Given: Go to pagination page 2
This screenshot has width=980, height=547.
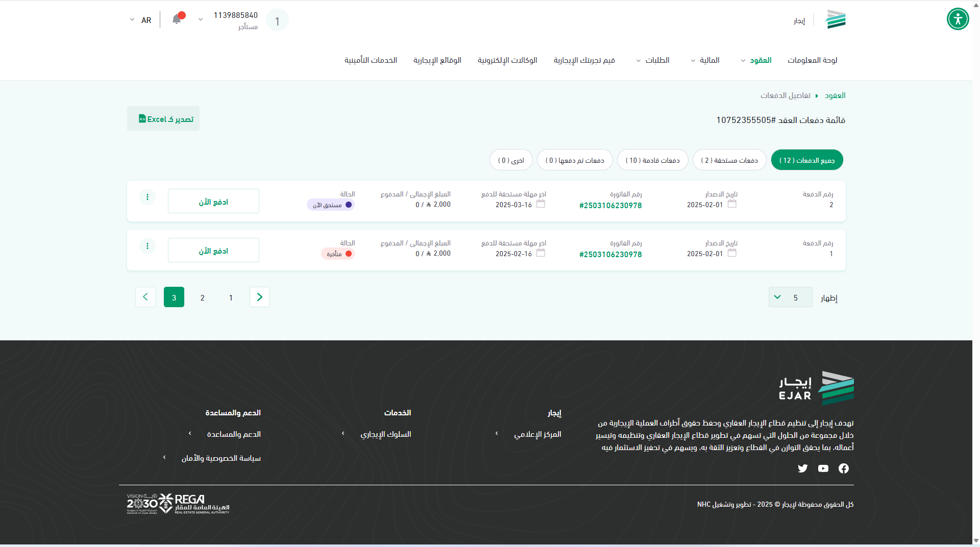Looking at the screenshot, I should click(x=203, y=297).
